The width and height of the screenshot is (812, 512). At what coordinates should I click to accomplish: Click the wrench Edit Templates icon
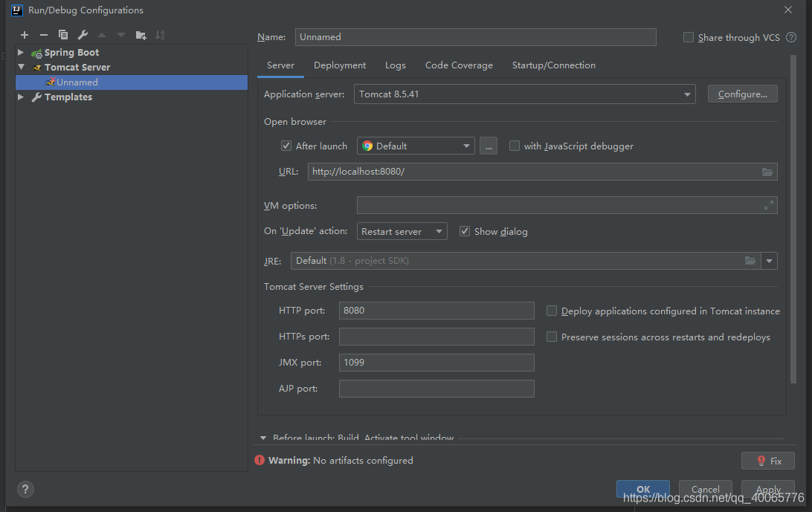point(83,35)
